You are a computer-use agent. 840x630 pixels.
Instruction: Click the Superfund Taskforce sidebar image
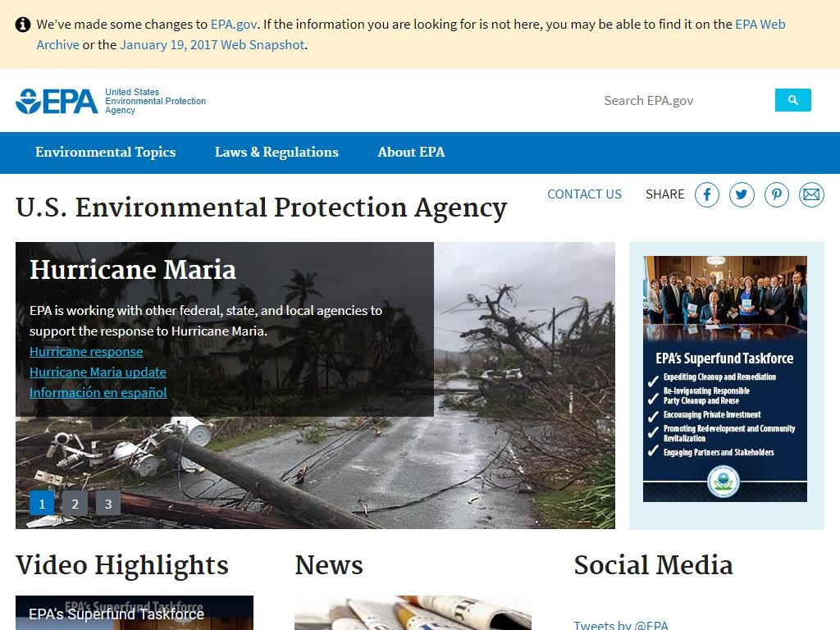(x=725, y=379)
